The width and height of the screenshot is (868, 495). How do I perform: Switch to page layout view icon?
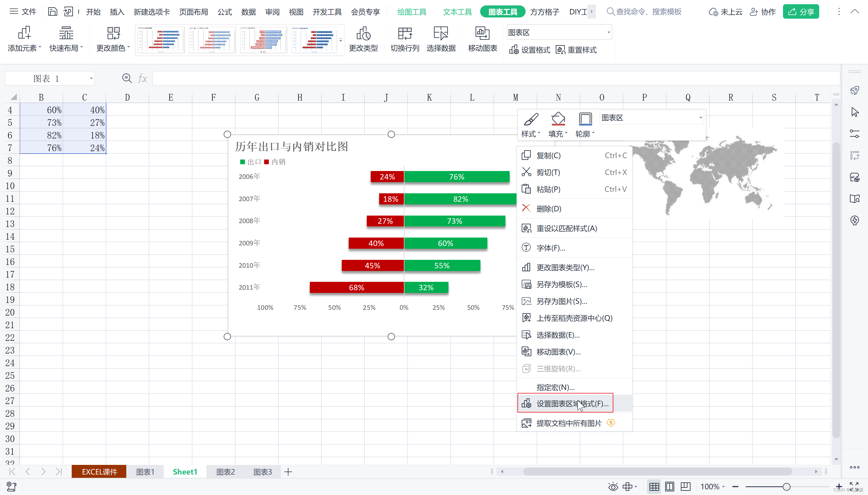click(670, 487)
